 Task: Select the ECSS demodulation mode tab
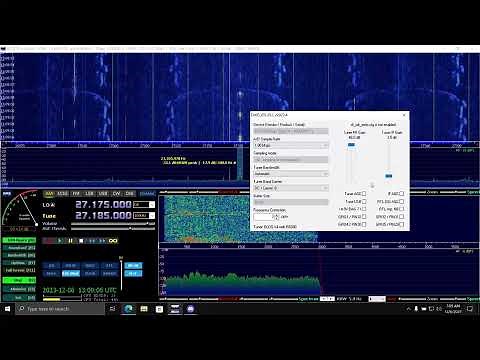click(x=63, y=194)
